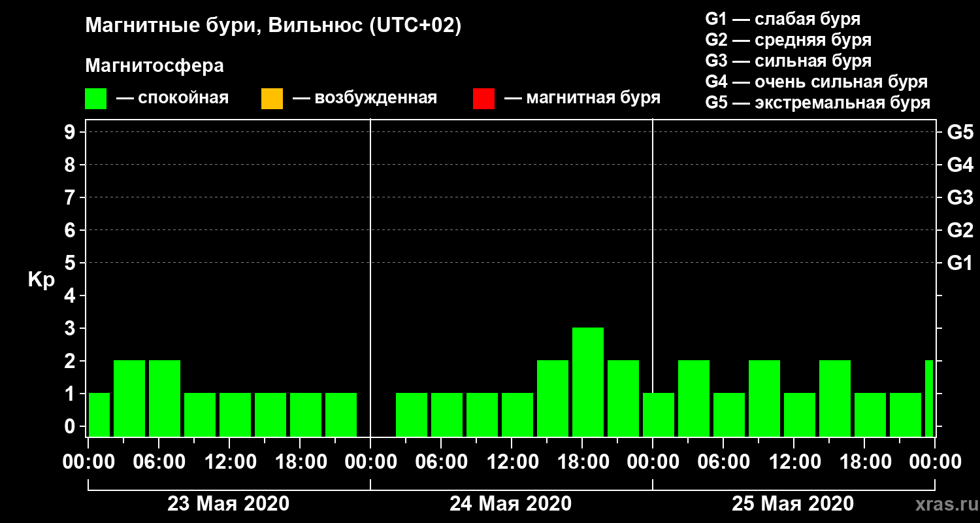Click the G4 label on the right axis

[x=960, y=165]
